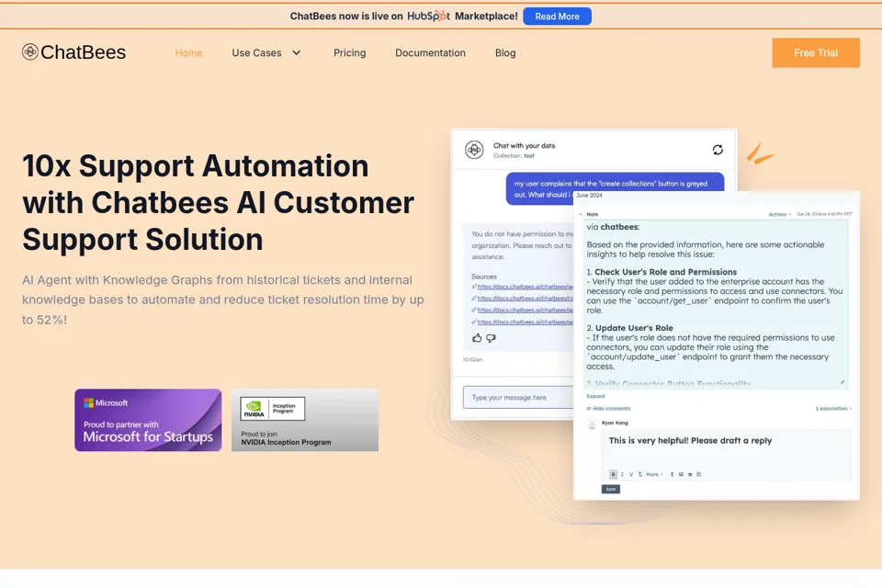Click the Microsoft four-square logo
882x588 pixels.
tap(88, 403)
